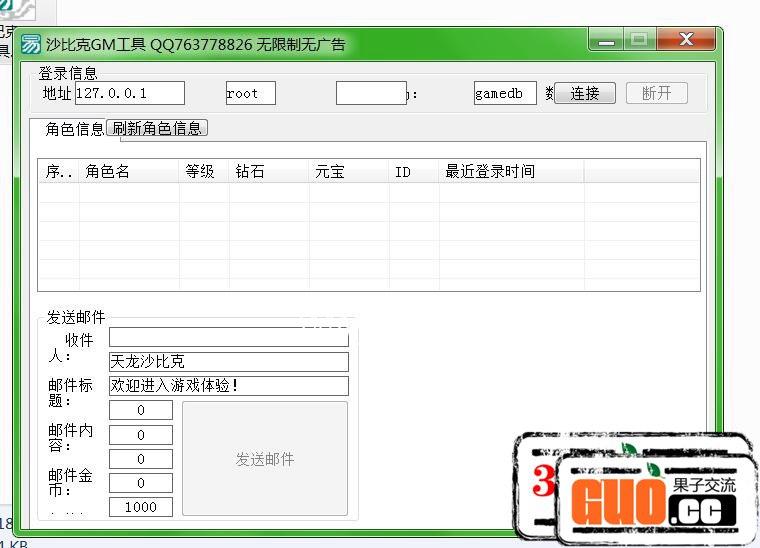Click the app icon in the title bar
This screenshot has height=548, width=760.
click(31, 44)
